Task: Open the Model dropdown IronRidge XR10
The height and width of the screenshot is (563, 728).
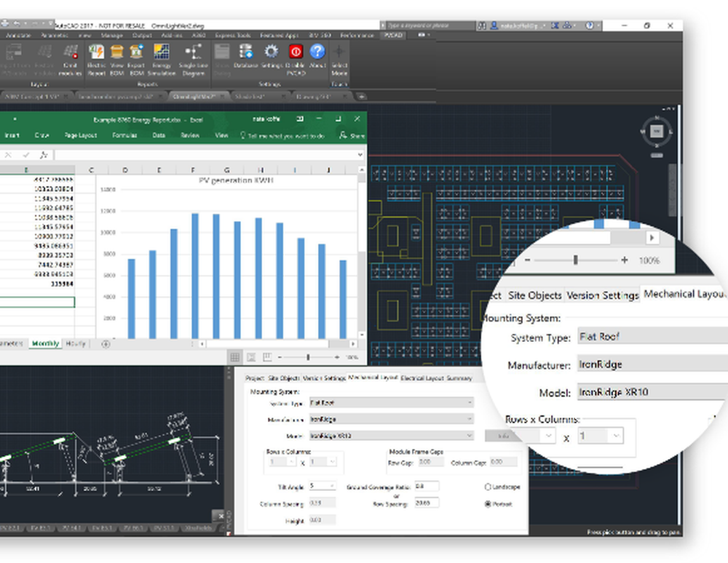Action: (x=392, y=436)
